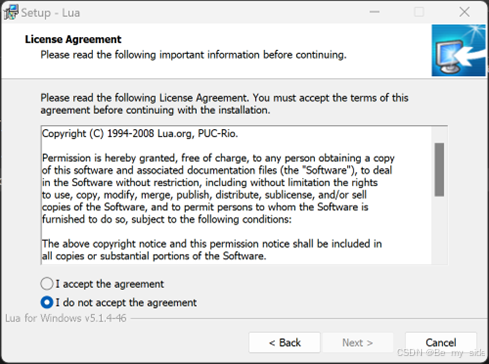Click the computer monitor wizard image
Screen dimensions: 489x364
pyautogui.click(x=458, y=50)
